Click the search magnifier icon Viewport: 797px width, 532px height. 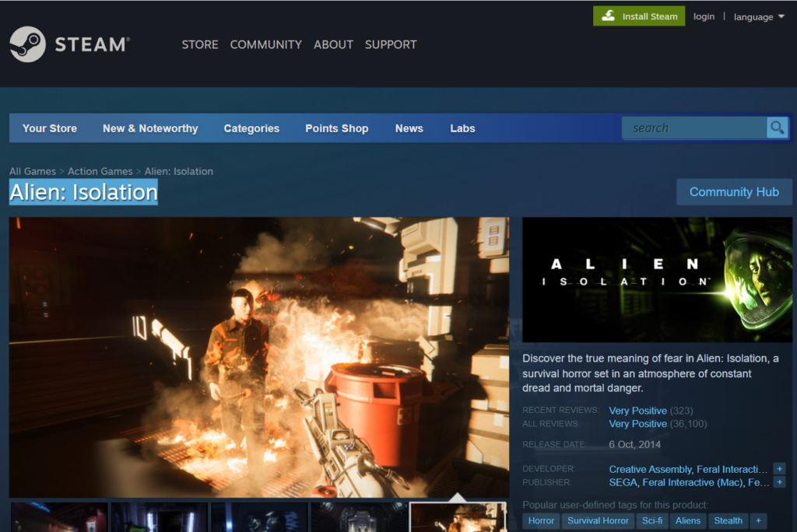pos(777,128)
